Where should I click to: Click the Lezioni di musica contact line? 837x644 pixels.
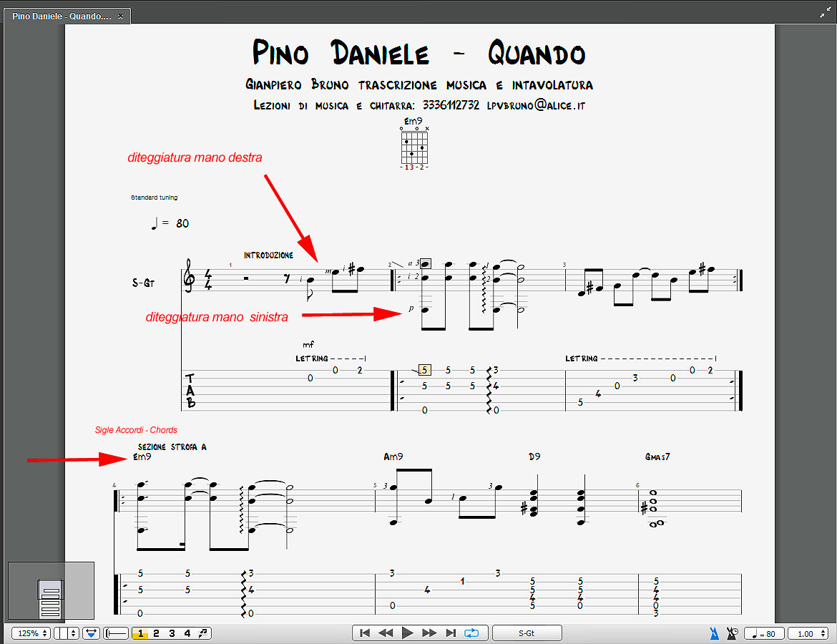[419, 105]
